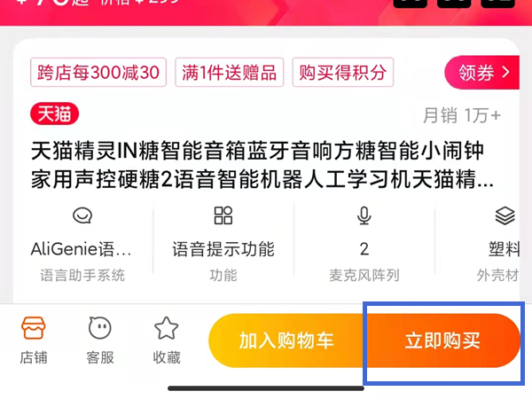
Task: Select the 购买得积分 promo tag
Action: [343, 73]
